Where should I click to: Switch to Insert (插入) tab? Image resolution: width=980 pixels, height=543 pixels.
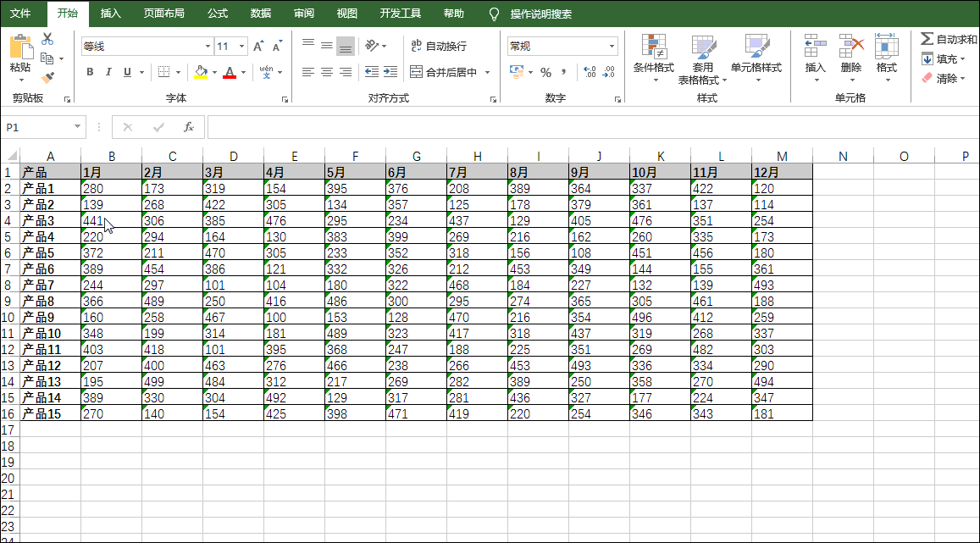pyautogui.click(x=110, y=14)
